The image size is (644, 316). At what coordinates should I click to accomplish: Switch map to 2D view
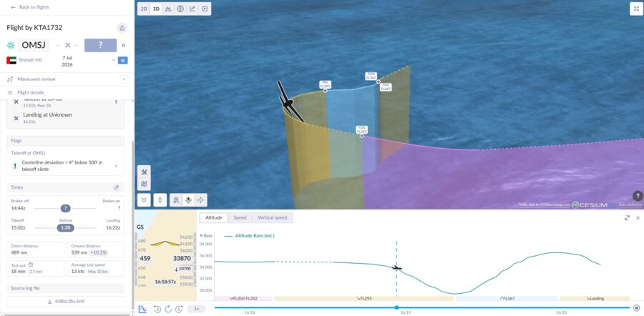pos(143,9)
